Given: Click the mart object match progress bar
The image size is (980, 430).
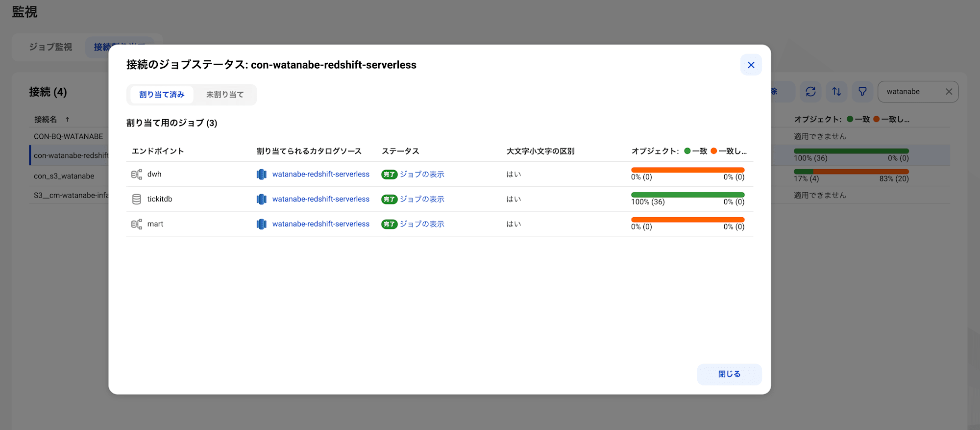Looking at the screenshot, I should (x=688, y=220).
